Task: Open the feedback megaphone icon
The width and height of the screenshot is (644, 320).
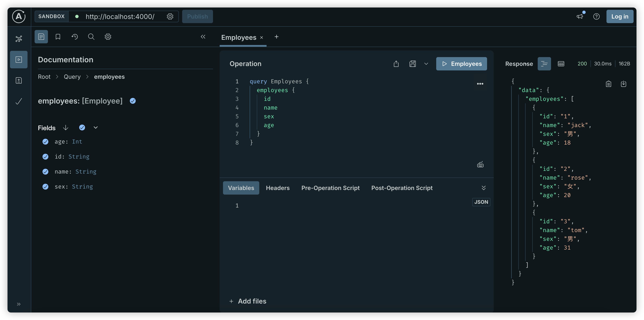Action: coord(580,16)
